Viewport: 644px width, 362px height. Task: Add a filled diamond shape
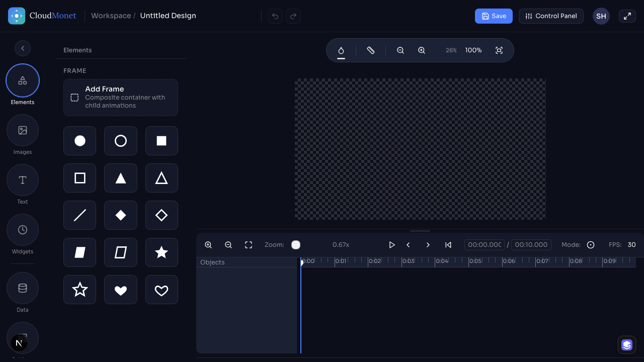(x=121, y=215)
